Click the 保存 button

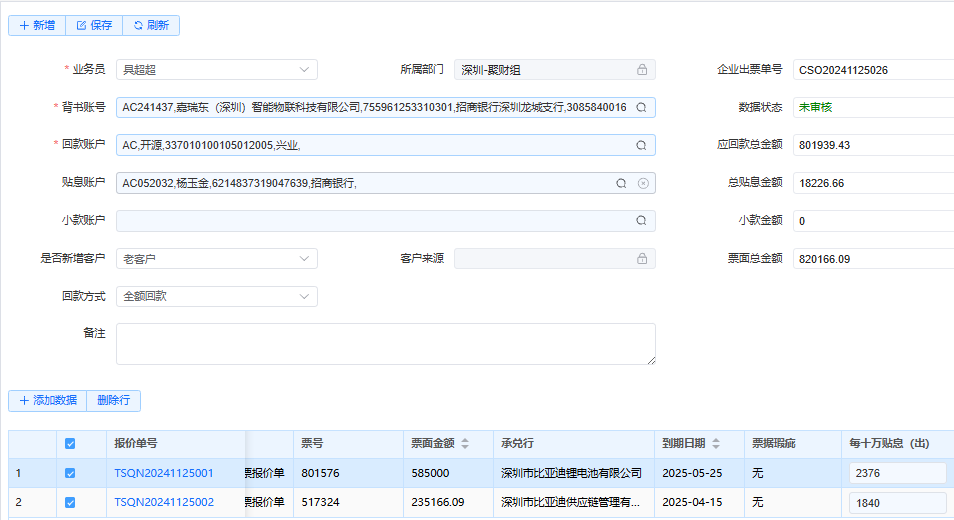point(94,25)
